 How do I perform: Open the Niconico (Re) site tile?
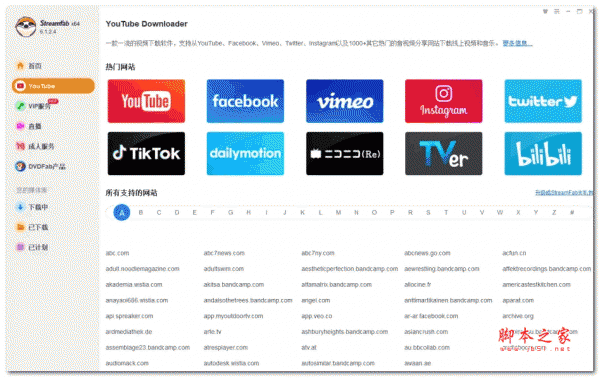(x=344, y=153)
